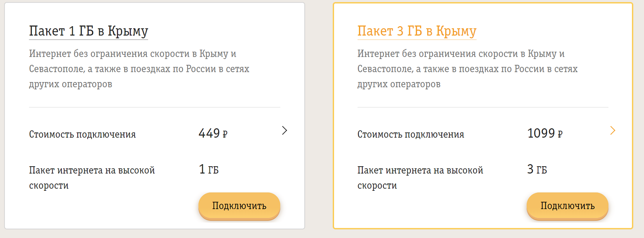The width and height of the screenshot is (644, 238).
Task: Click the divider line in the 3 ГБ card
Action: [483, 107]
